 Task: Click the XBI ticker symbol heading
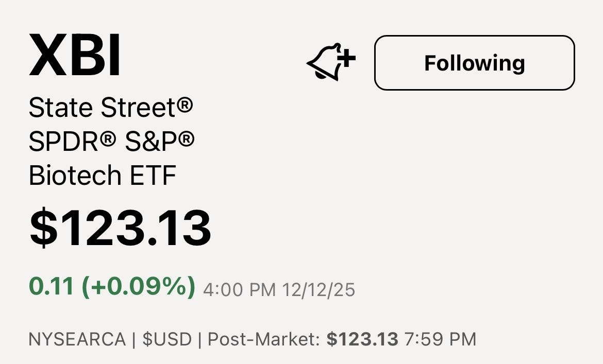(75, 55)
